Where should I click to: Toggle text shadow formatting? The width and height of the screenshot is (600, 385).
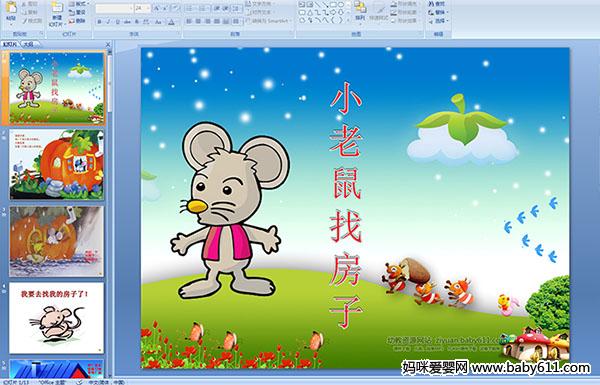[137, 22]
